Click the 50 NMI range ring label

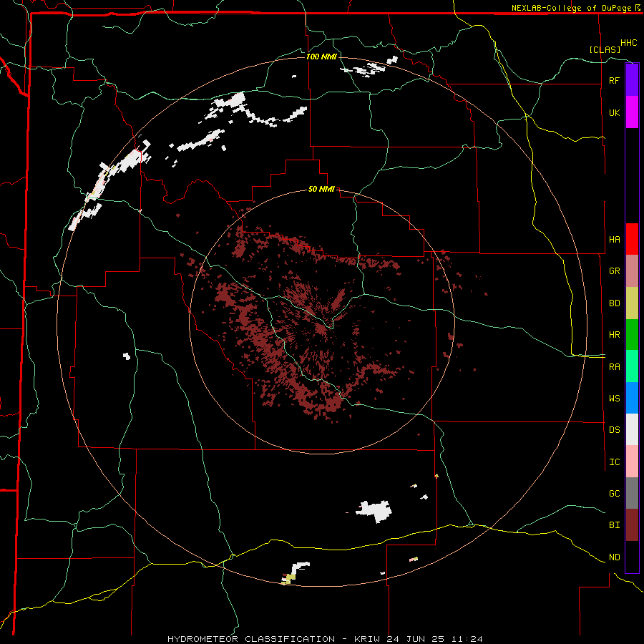(321, 189)
